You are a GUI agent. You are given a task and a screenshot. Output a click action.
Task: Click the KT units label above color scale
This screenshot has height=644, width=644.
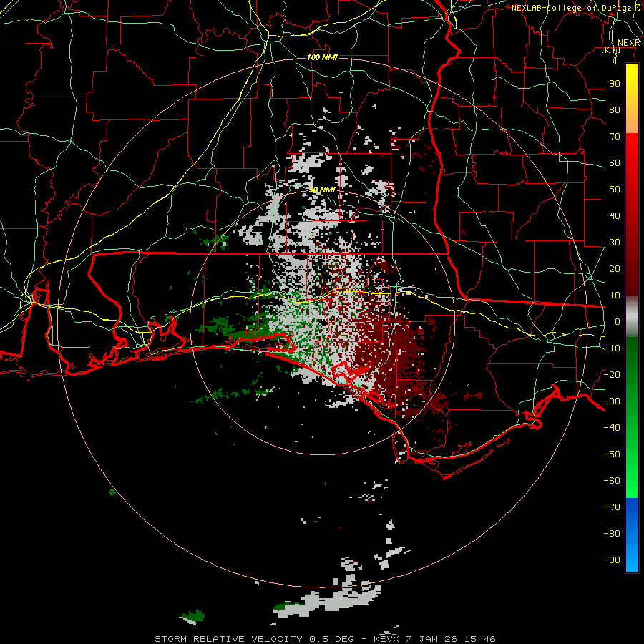(611, 50)
